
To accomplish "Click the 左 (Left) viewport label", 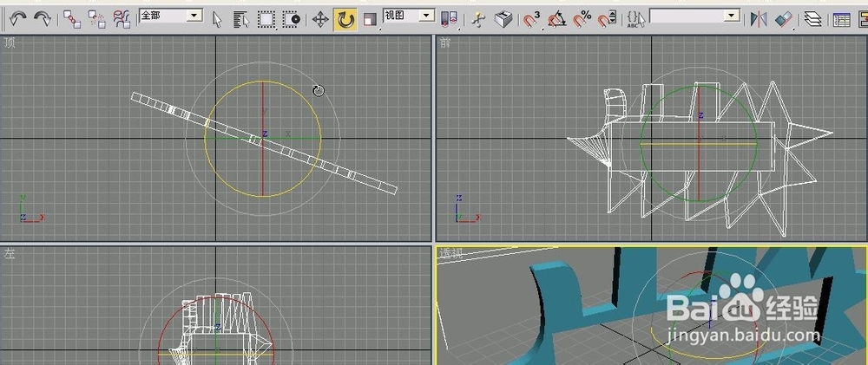I will (x=10, y=253).
